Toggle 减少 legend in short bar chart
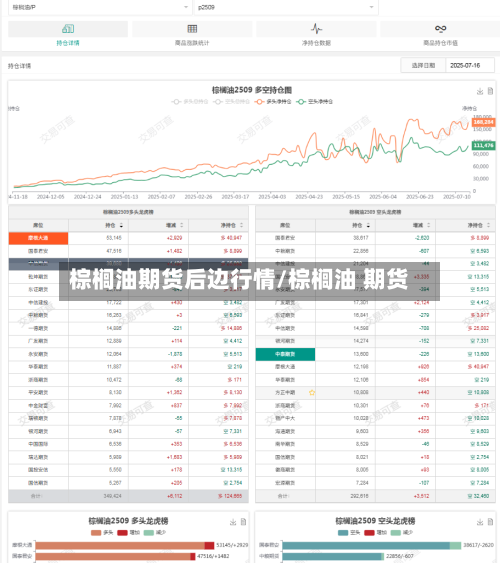The width and height of the screenshot is (500, 563). pos(402,532)
